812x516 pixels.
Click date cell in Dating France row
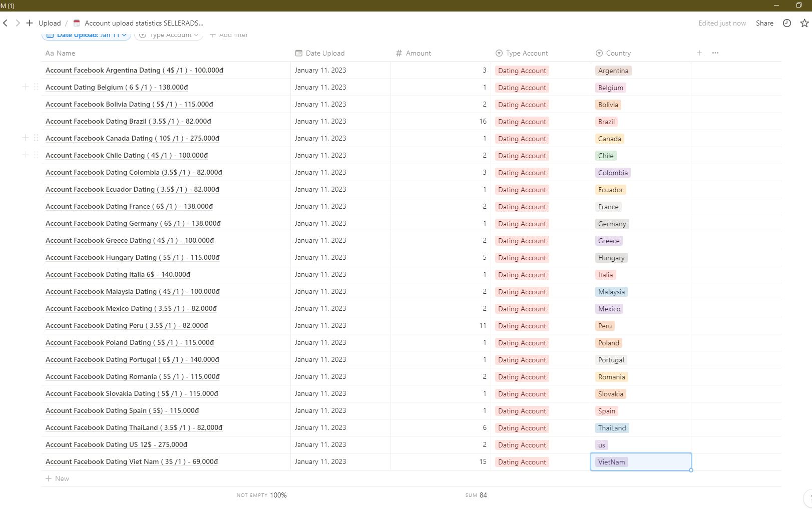click(x=340, y=206)
